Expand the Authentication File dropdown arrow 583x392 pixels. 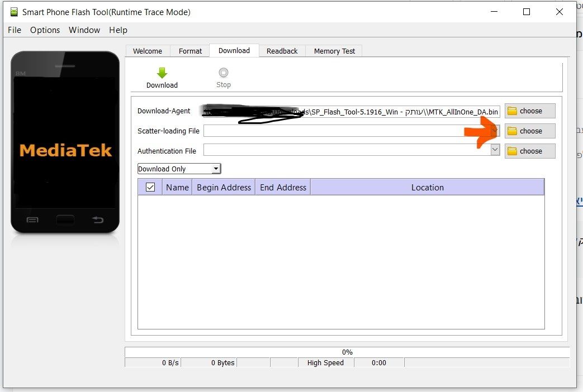coord(495,150)
